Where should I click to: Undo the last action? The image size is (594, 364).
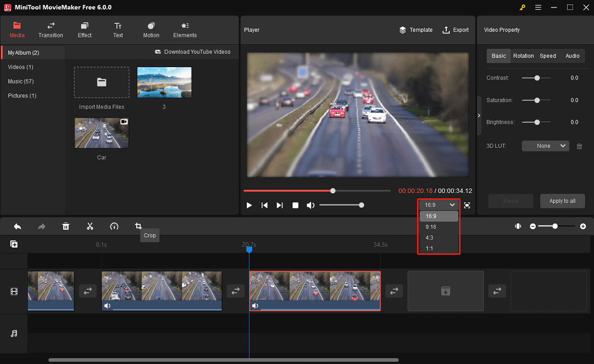click(17, 227)
